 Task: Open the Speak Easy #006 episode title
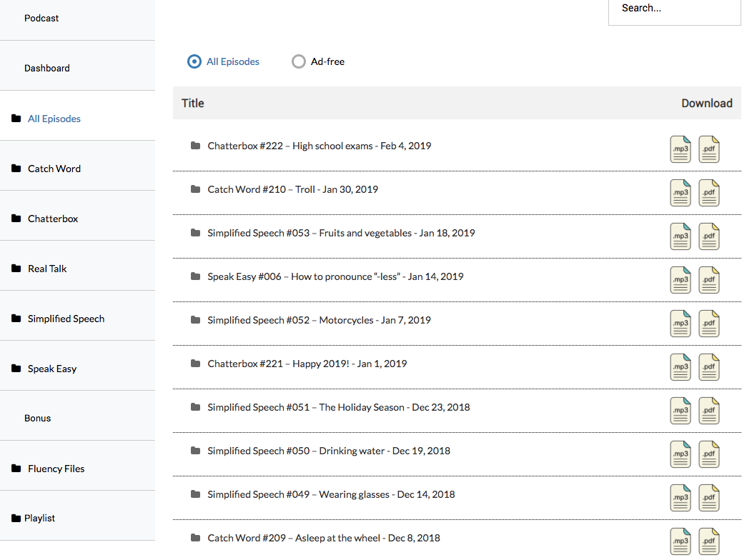click(x=335, y=276)
